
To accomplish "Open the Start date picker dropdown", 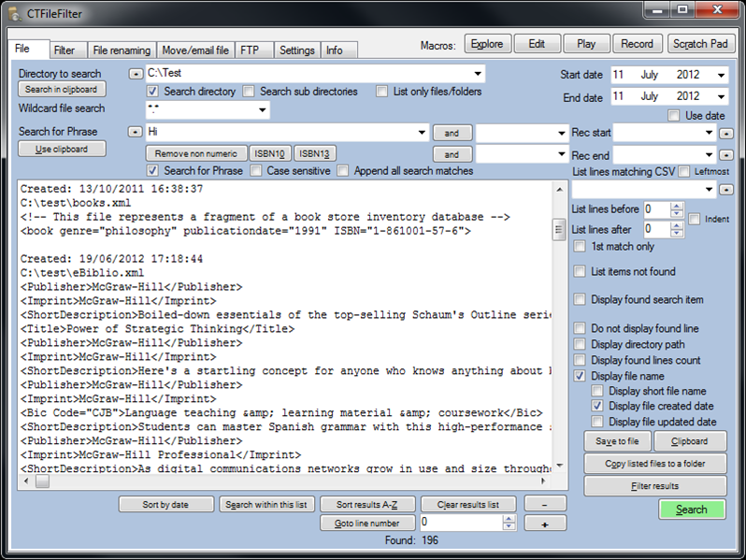I will click(x=722, y=75).
